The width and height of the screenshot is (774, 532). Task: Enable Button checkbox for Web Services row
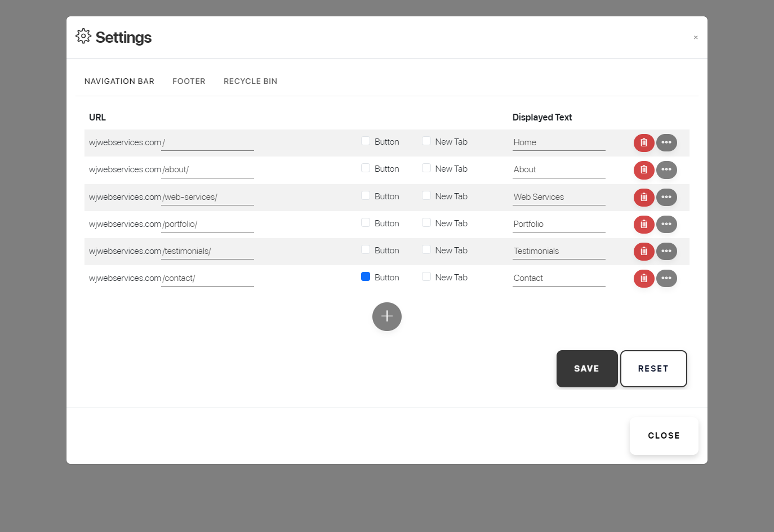[x=366, y=196]
